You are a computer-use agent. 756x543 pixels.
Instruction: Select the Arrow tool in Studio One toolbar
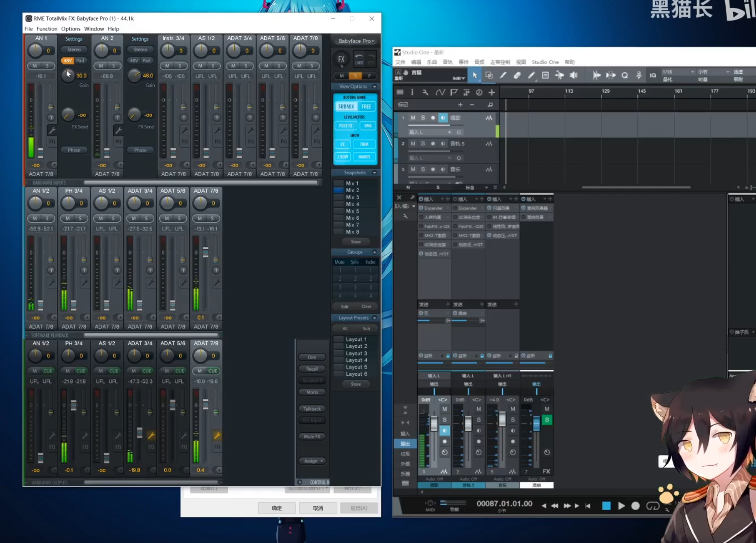475,75
